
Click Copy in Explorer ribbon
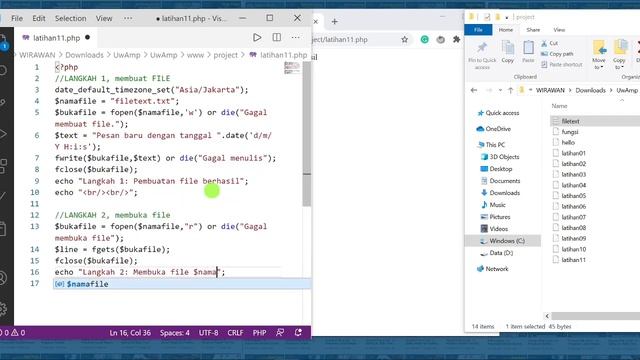pos(508,52)
